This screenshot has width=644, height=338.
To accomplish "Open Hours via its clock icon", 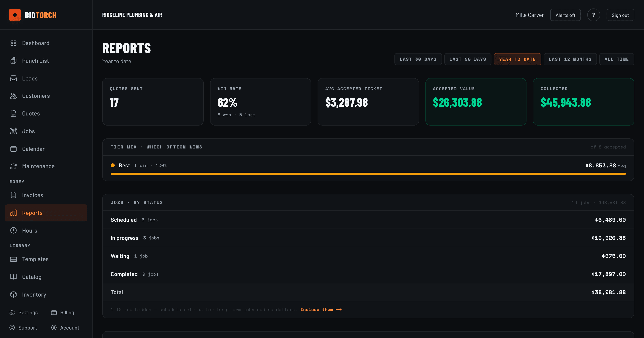I will tap(13, 231).
